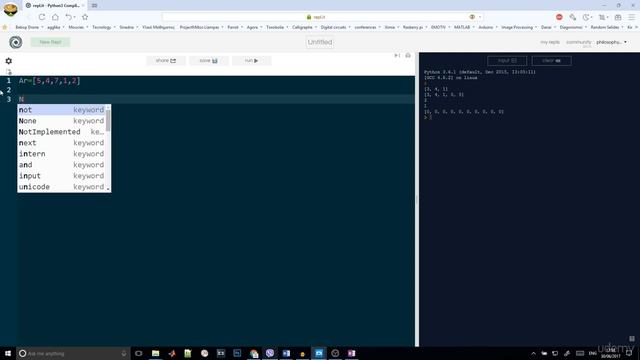640x360 pixels.
Task: Switch to the repl.it Python3 Compiler tab
Action: 55,5
